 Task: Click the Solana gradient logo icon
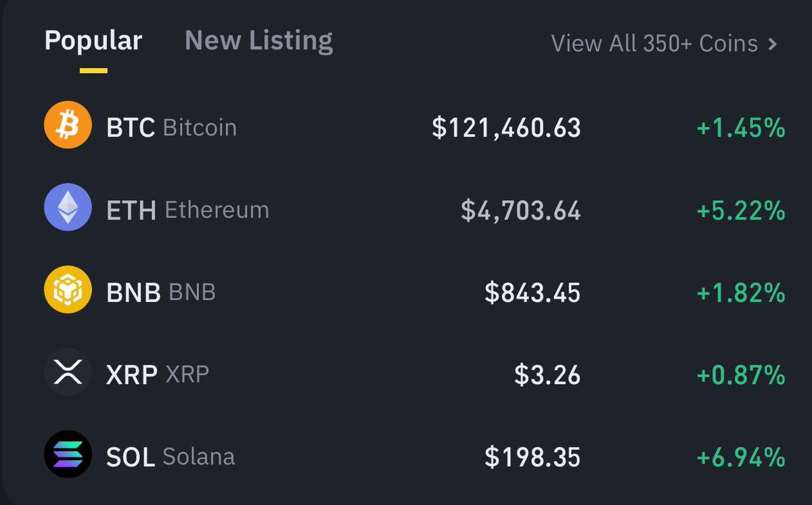pyautogui.click(x=68, y=455)
